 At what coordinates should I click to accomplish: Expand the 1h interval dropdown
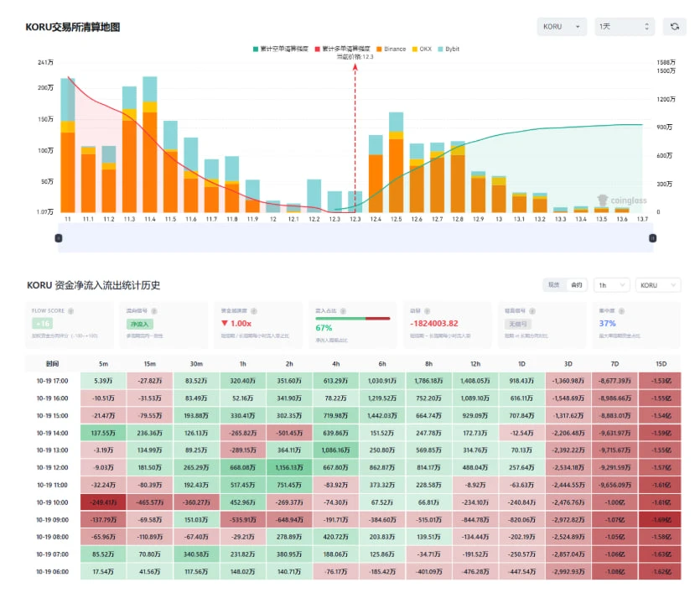click(x=611, y=285)
